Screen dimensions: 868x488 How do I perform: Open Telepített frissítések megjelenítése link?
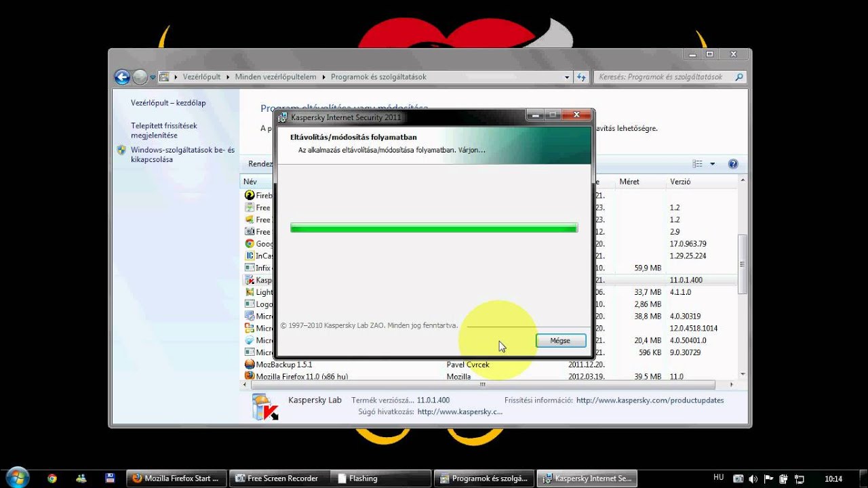click(x=164, y=131)
